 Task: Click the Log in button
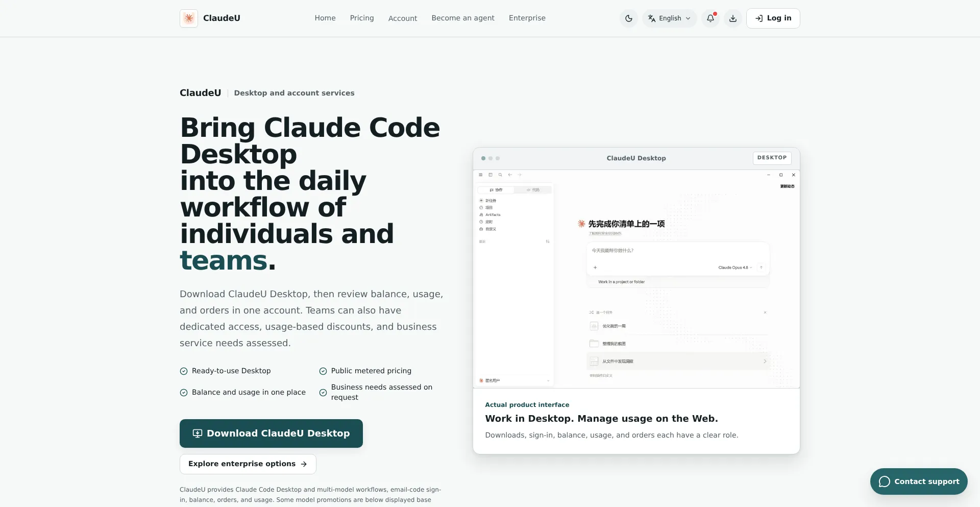pos(773,18)
